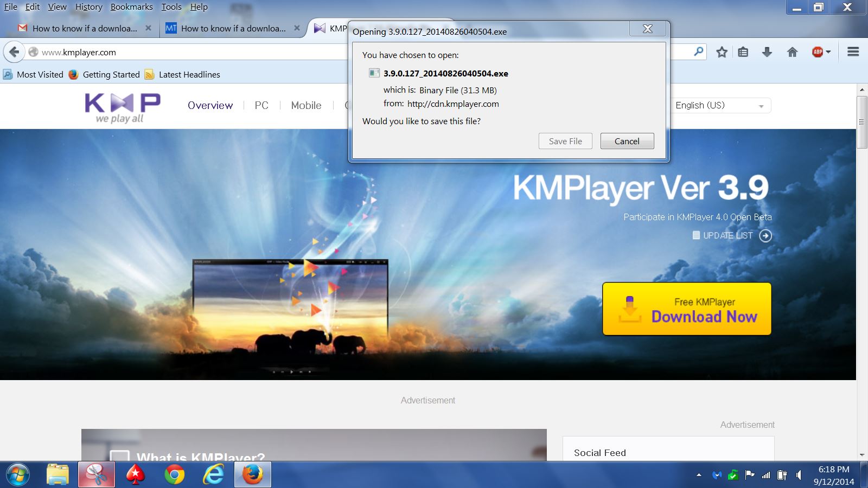The height and width of the screenshot is (488, 868).
Task: Open Windows Explorer from the taskbar
Action: [58, 475]
